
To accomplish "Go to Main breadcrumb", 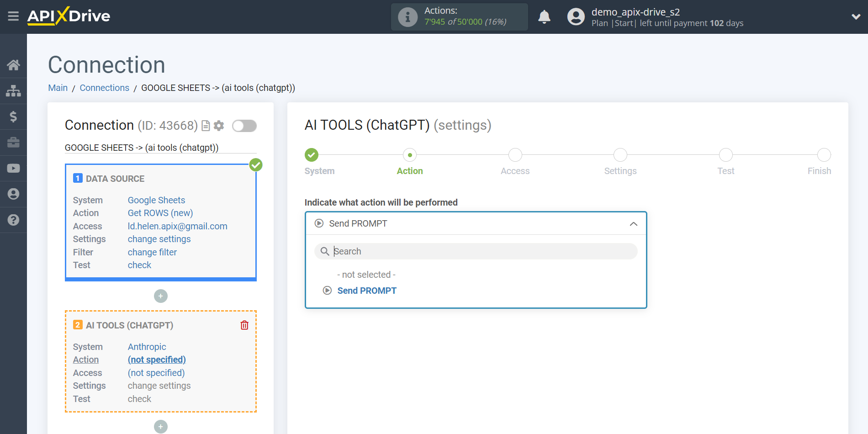I will pyautogui.click(x=58, y=88).
